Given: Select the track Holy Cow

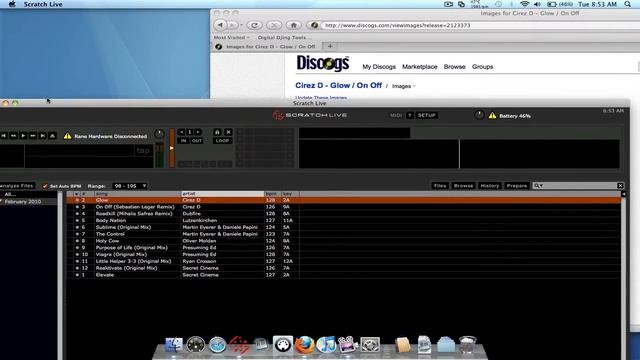Looking at the screenshot, I should click(344, 241).
